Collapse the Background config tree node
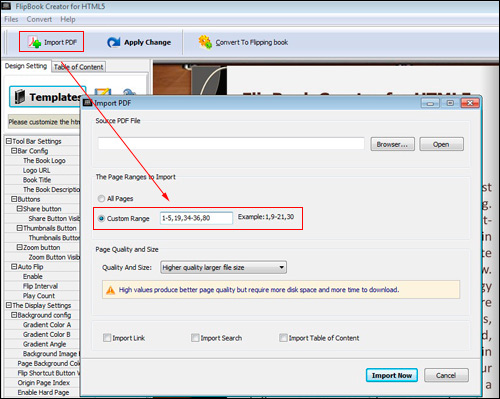The image size is (500, 399). click(14, 315)
